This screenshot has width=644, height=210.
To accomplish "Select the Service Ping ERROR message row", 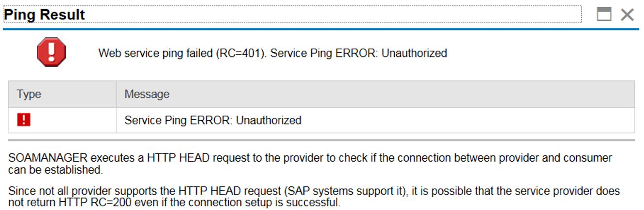I will tap(321, 120).
